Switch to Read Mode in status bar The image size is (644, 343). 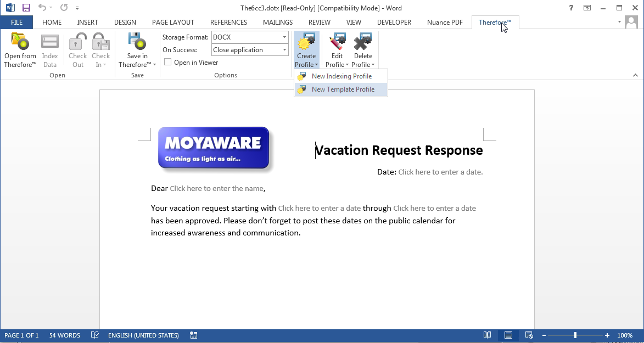(487, 335)
